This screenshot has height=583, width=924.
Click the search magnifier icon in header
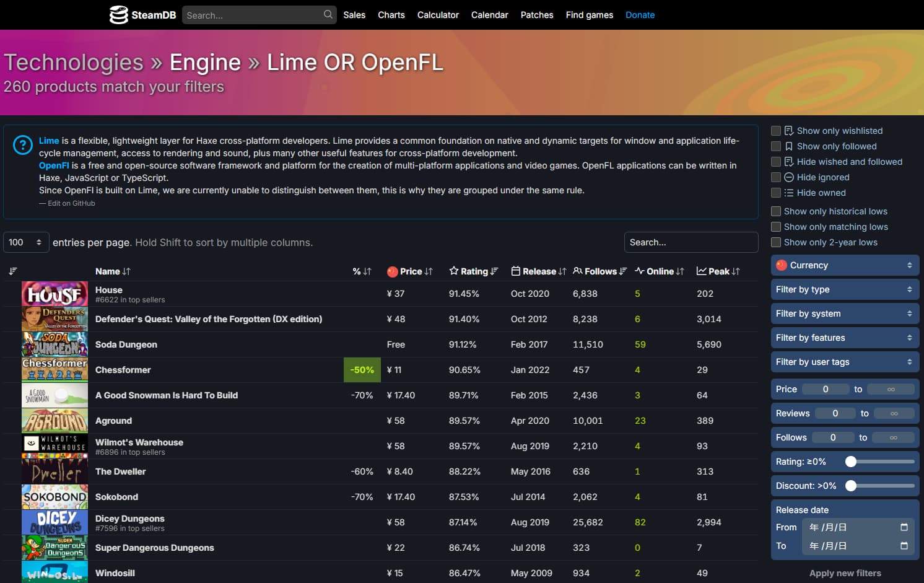[x=328, y=14]
